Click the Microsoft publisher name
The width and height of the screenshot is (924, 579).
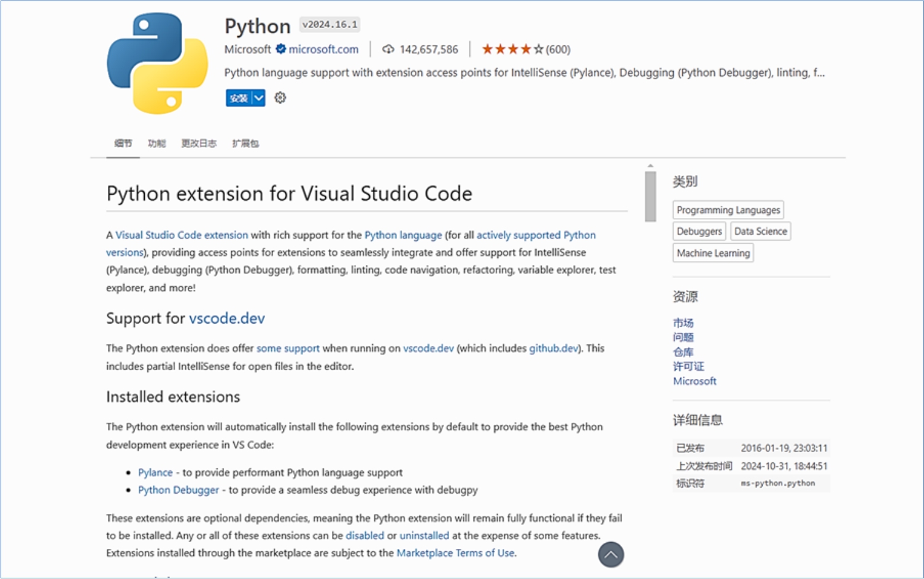[x=247, y=49]
